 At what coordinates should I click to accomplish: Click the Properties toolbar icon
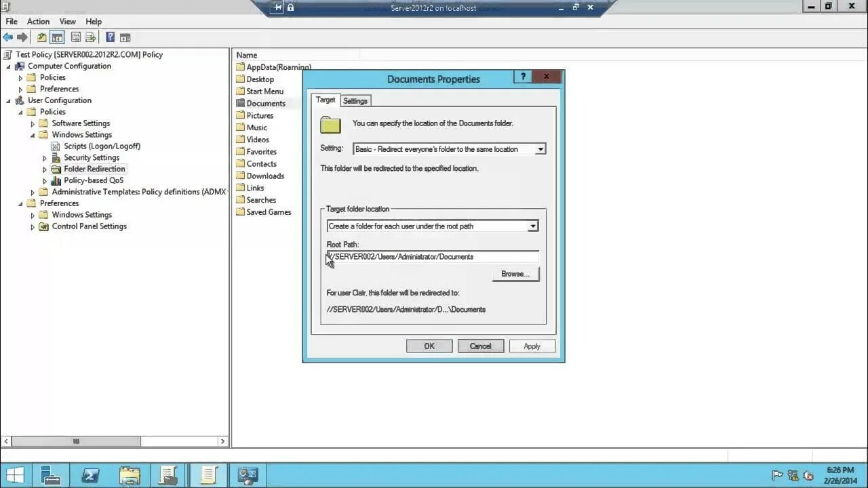pyautogui.click(x=76, y=37)
